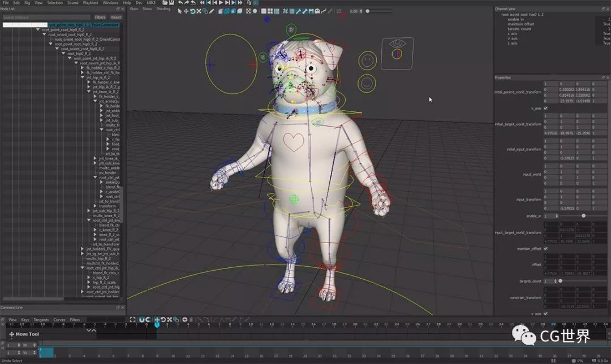Viewport: 611px width, 364px height.
Task: Open the Curves menu in curve editor
Action: [x=59, y=319]
